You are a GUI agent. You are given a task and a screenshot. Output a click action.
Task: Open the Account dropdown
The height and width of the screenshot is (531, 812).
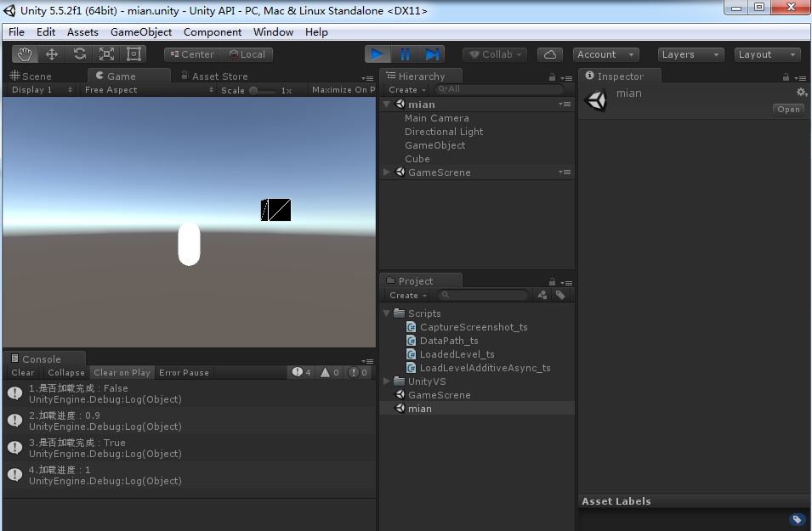606,54
